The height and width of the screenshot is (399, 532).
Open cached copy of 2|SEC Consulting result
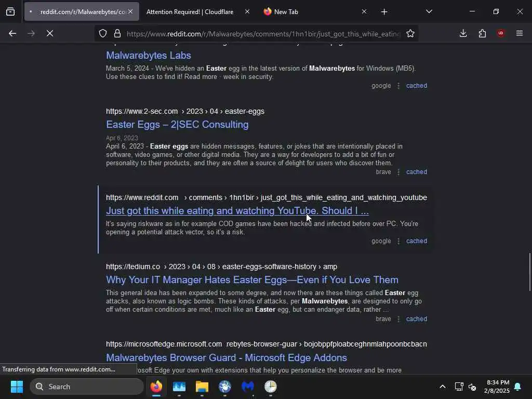(x=417, y=172)
